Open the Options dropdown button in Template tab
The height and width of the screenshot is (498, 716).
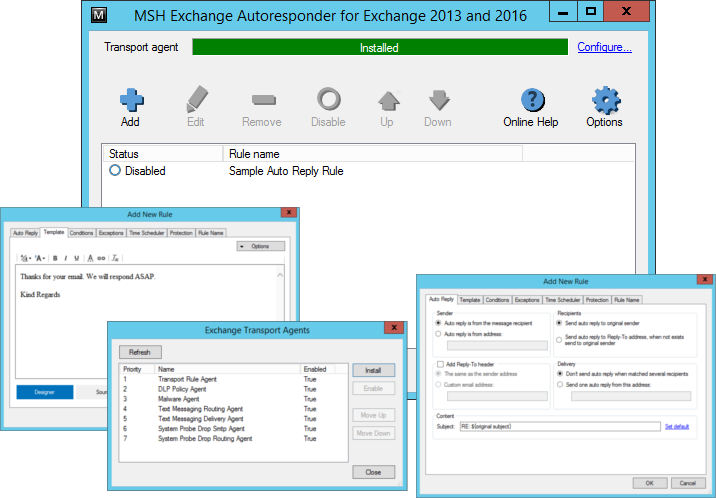tap(261, 246)
